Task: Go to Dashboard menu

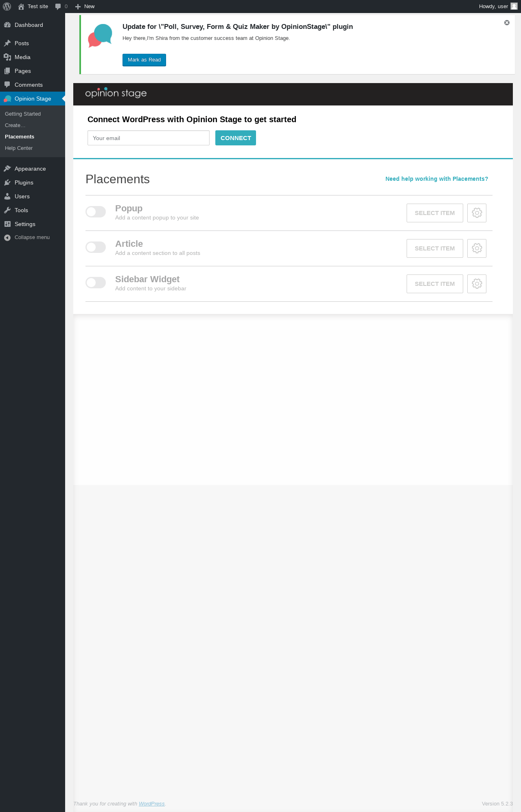Action: pyautogui.click(x=29, y=25)
